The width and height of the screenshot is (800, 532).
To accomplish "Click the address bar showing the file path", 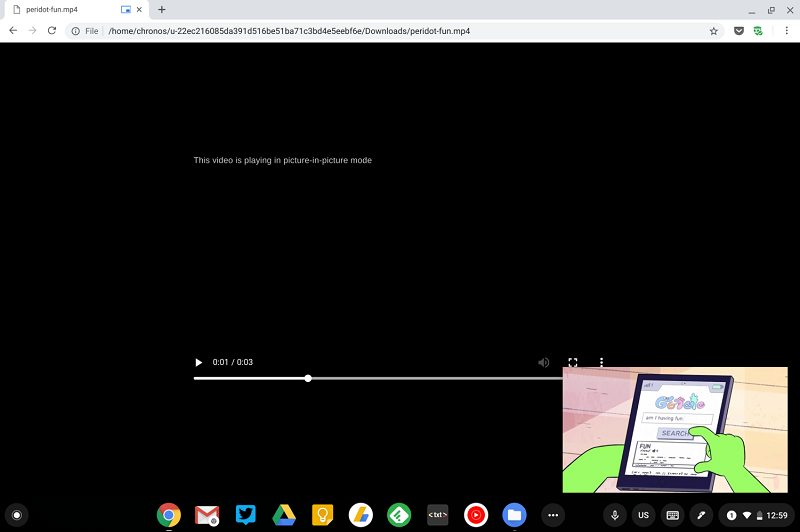I will pyautogui.click(x=400, y=31).
